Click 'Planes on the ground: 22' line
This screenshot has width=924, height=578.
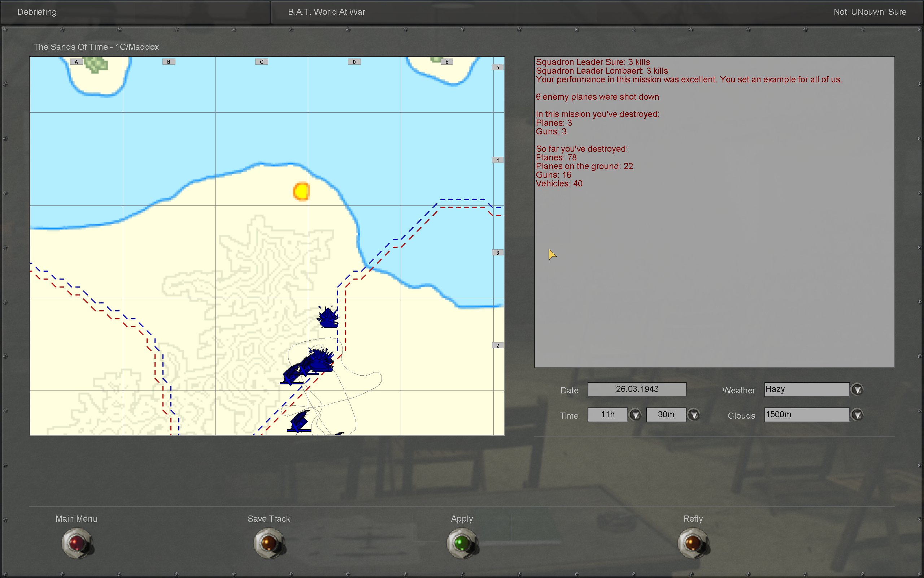584,166
